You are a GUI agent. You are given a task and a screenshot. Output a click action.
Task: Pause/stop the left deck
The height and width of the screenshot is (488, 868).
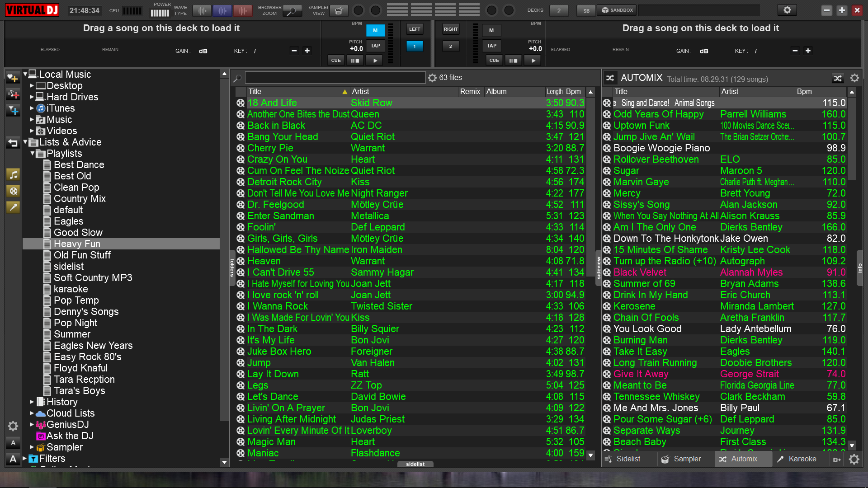point(355,60)
